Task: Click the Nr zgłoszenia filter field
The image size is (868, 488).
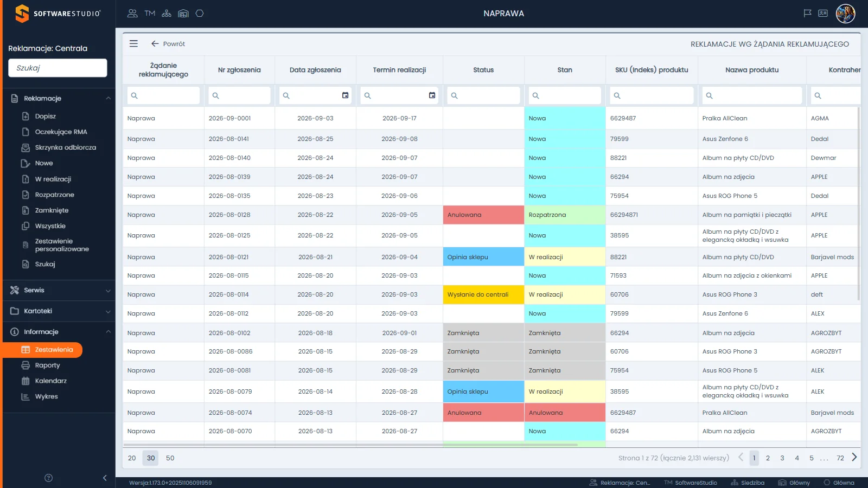Action: point(239,95)
